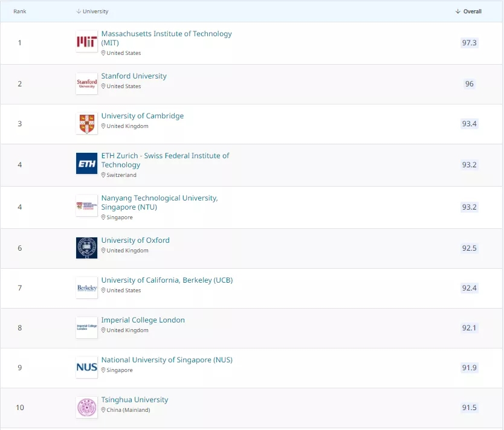
Task: Click the Tsinghua University seal logo
Action: point(86,407)
